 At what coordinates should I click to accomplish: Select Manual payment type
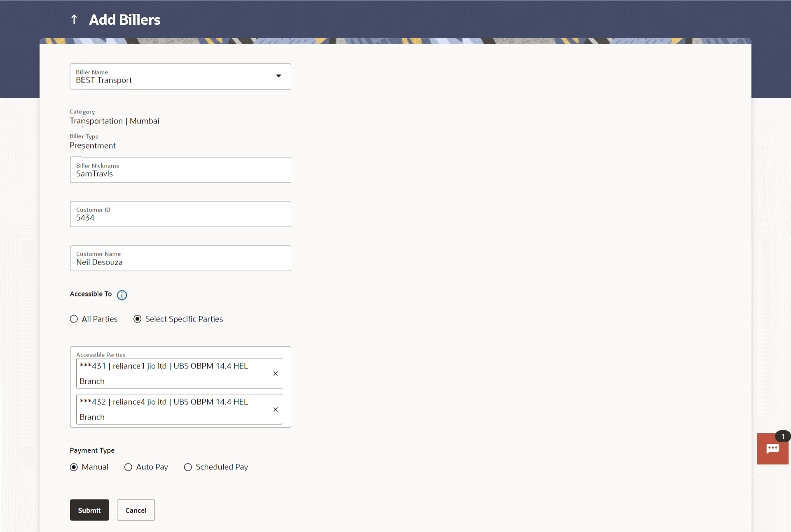[74, 467]
